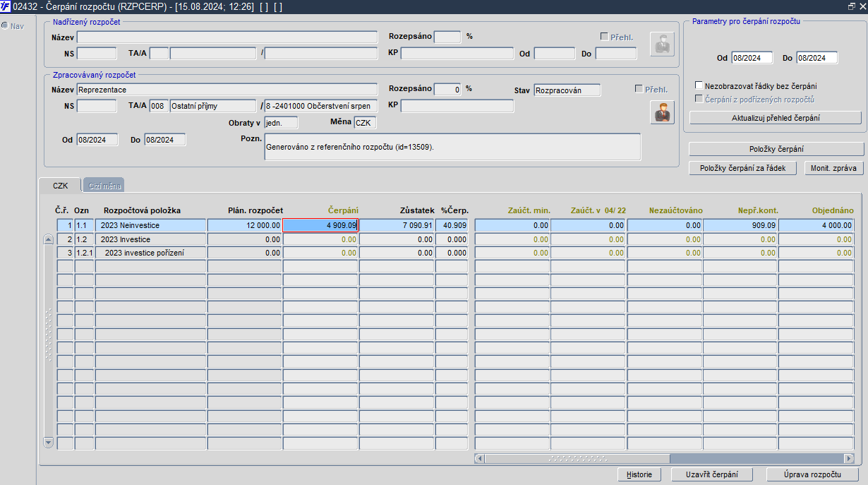Click the Zůstatek column header
The height and width of the screenshot is (485, 868).
pos(416,210)
